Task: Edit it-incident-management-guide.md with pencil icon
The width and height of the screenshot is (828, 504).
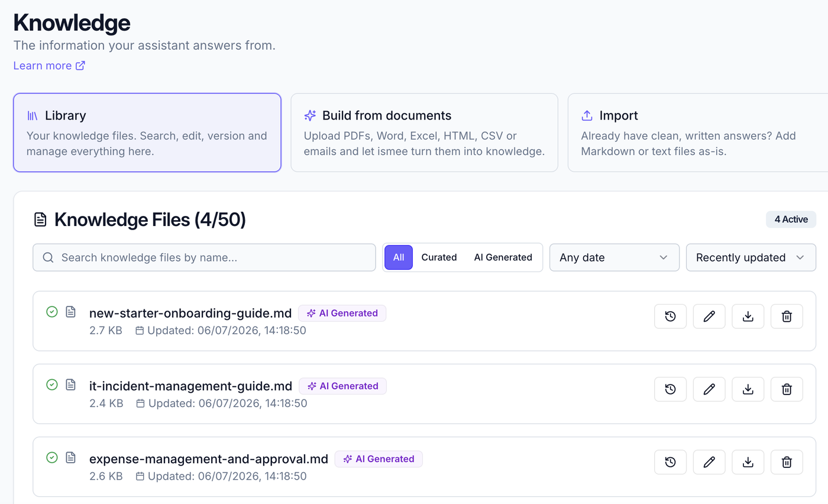Action: coord(709,389)
